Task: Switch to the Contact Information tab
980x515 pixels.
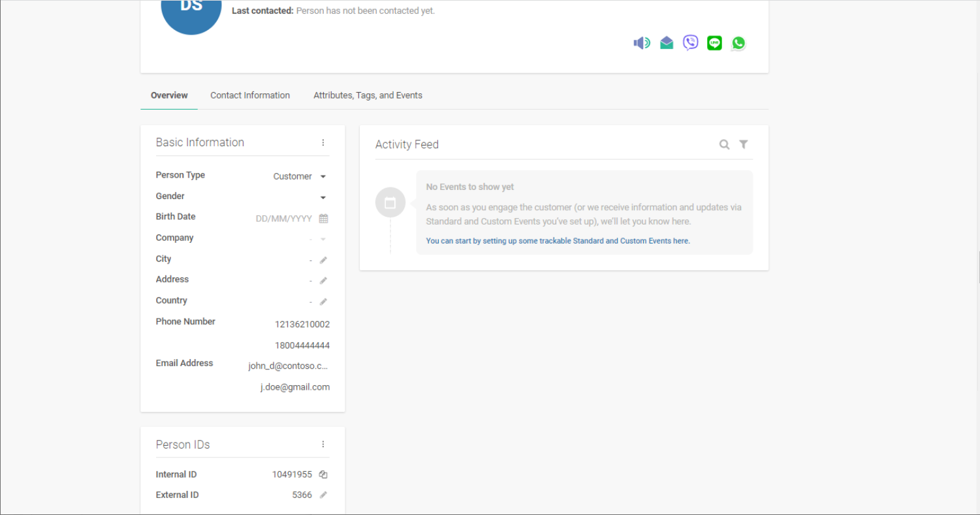Action: 250,95
